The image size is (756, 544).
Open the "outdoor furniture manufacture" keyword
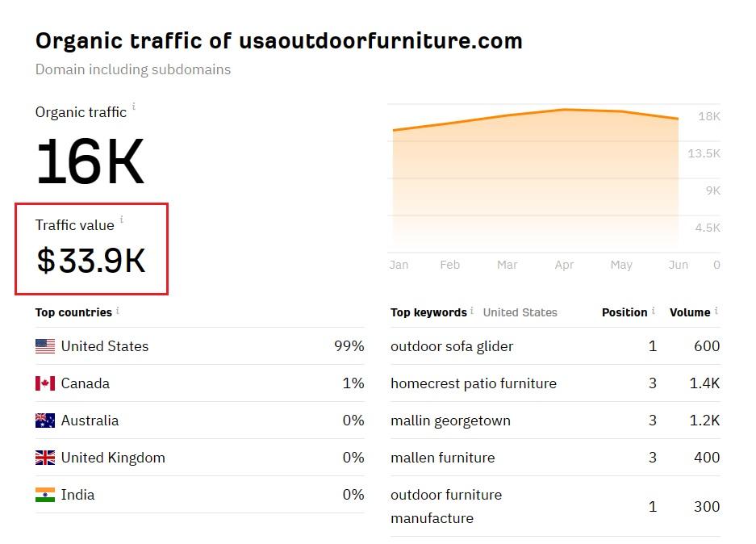coord(446,506)
